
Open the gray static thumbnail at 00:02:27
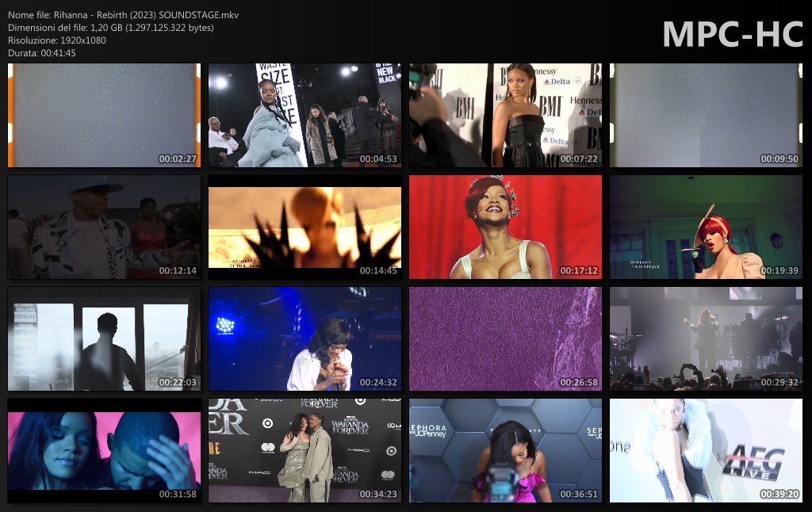pyautogui.click(x=104, y=116)
